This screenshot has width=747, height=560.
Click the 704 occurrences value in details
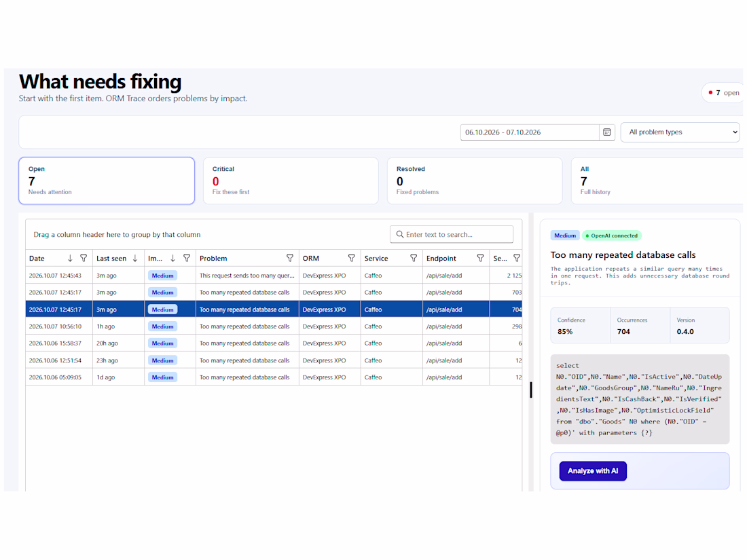[x=623, y=331]
